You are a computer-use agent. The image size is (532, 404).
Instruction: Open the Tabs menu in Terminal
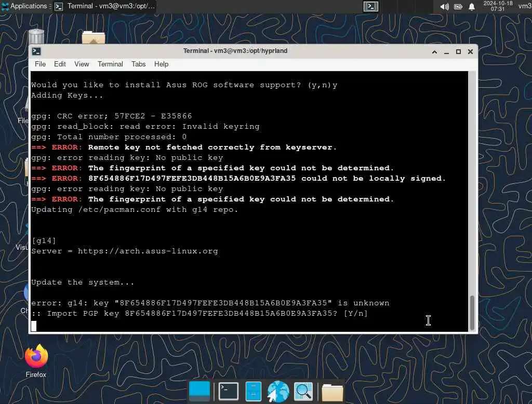point(138,64)
